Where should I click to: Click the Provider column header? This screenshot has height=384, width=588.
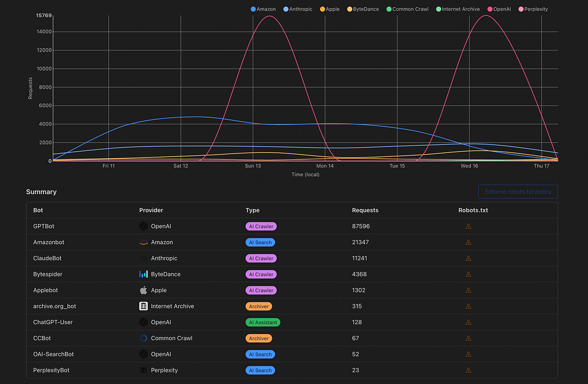151,211
